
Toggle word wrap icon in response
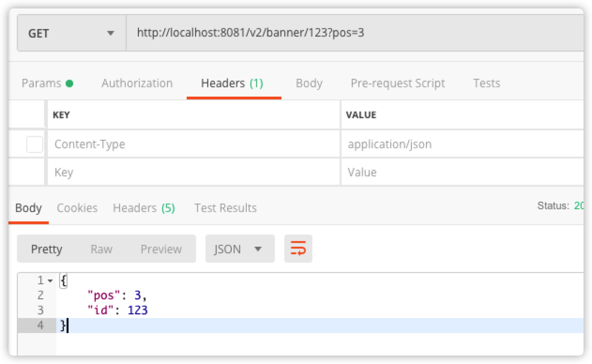point(298,249)
